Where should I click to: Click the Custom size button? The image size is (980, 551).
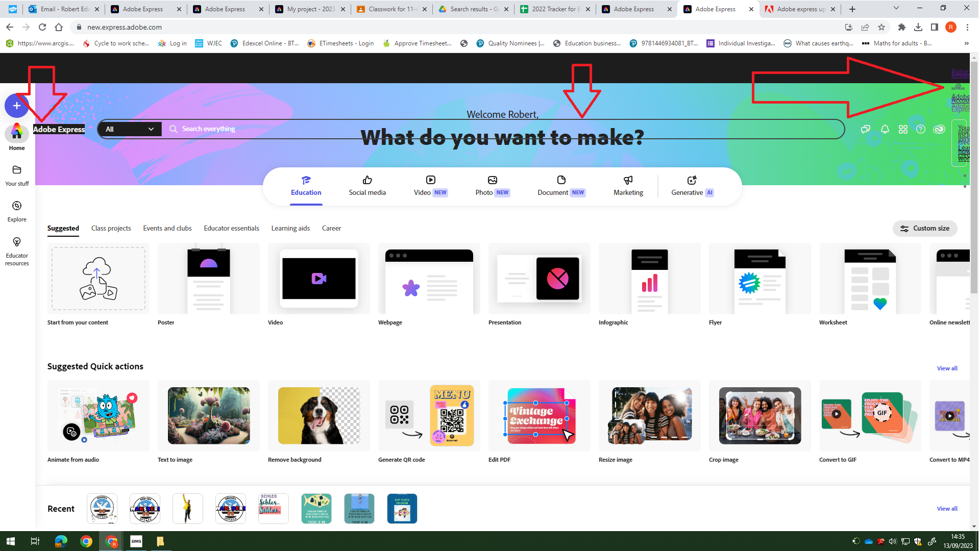[x=925, y=228]
